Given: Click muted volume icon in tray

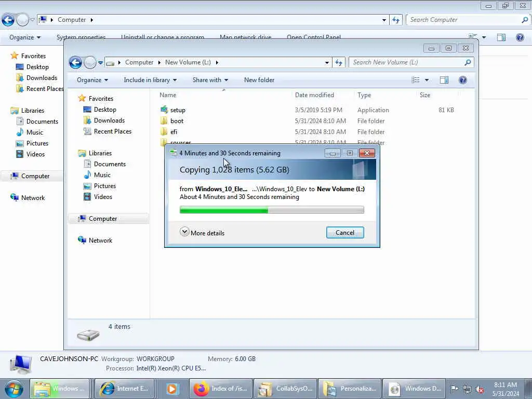Looking at the screenshot, I should [x=480, y=389].
